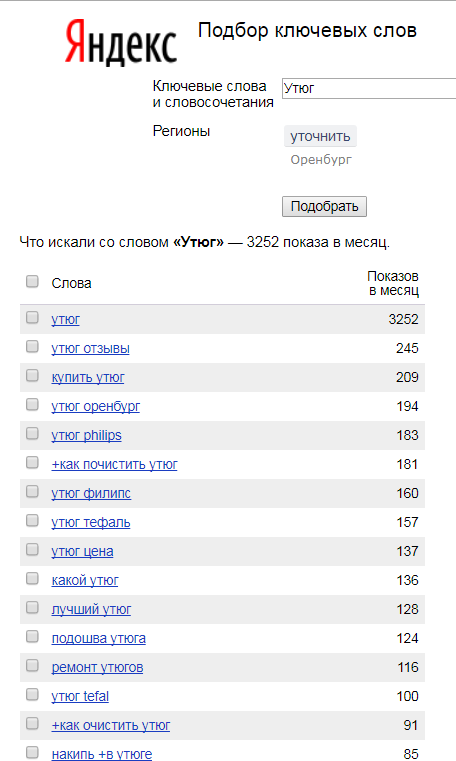Toggle the checkbox for лучший утюг
This screenshot has height=761, width=456.
click(32, 608)
